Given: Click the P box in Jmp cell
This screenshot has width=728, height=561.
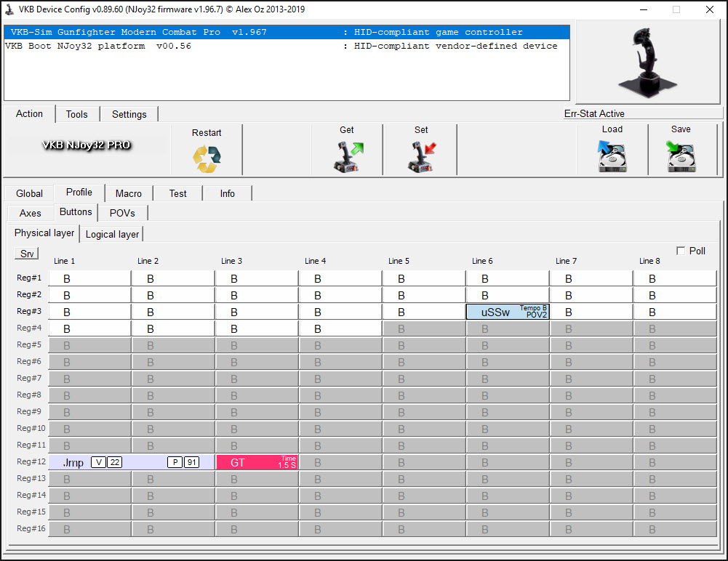Looking at the screenshot, I should [x=175, y=462].
